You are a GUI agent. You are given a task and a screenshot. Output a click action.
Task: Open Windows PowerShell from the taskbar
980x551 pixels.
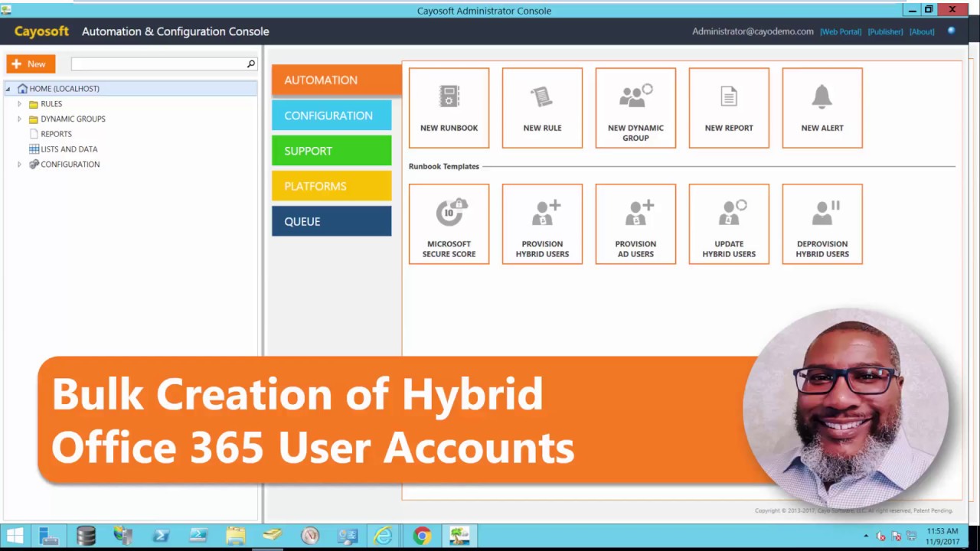click(x=161, y=536)
